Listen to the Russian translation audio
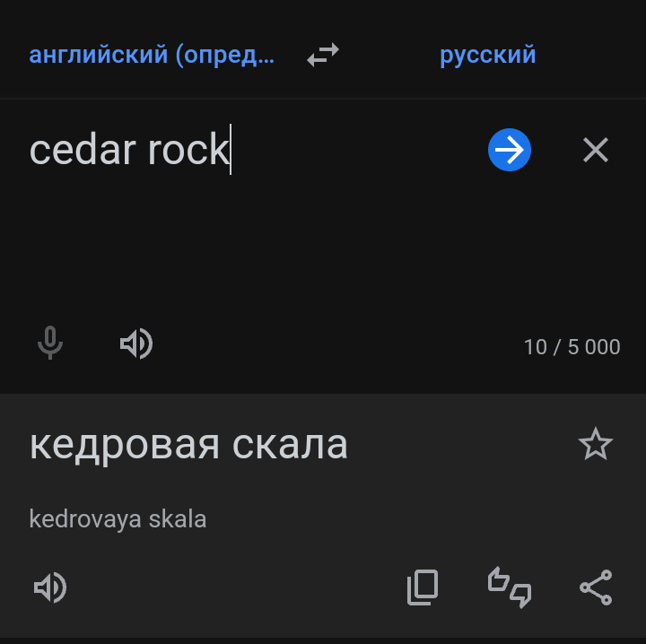 pos(50,587)
